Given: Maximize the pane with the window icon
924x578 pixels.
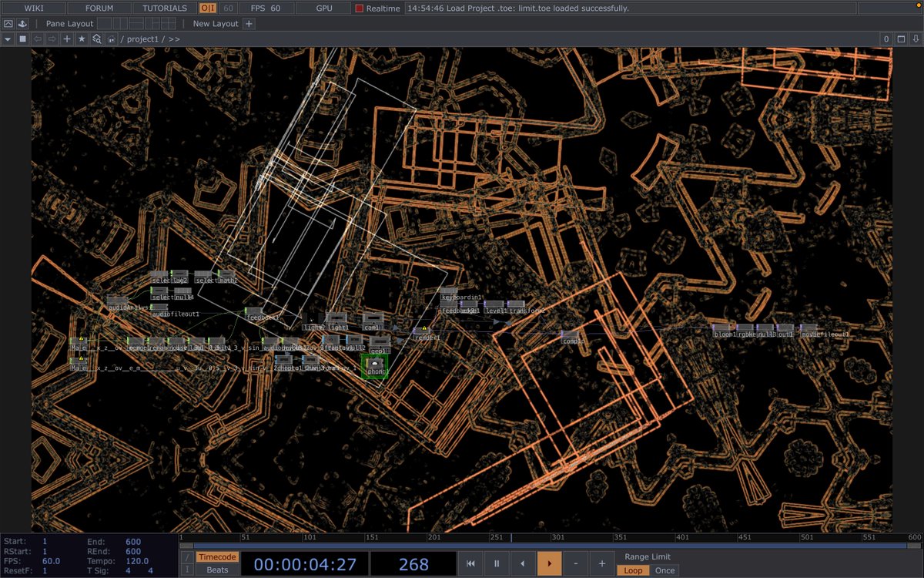Looking at the screenshot, I should [x=902, y=39].
